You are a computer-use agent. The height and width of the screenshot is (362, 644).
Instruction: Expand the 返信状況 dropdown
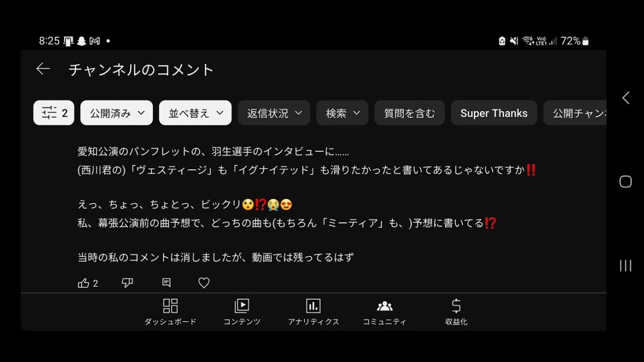274,112
